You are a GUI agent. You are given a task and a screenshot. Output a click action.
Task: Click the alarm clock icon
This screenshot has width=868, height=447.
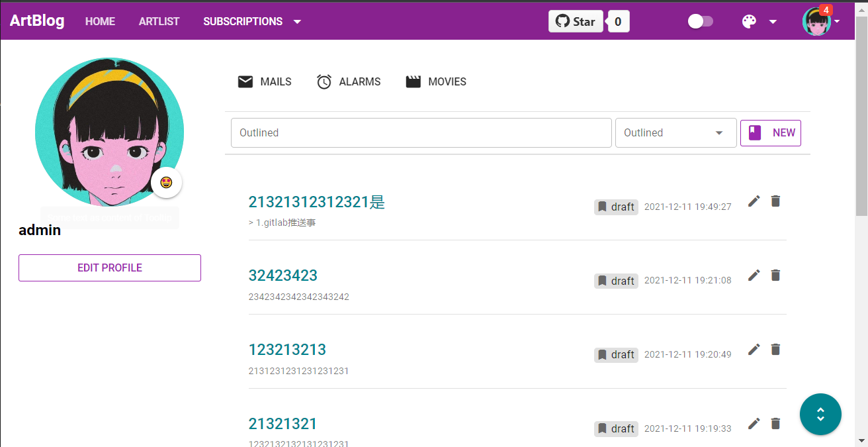pyautogui.click(x=324, y=81)
